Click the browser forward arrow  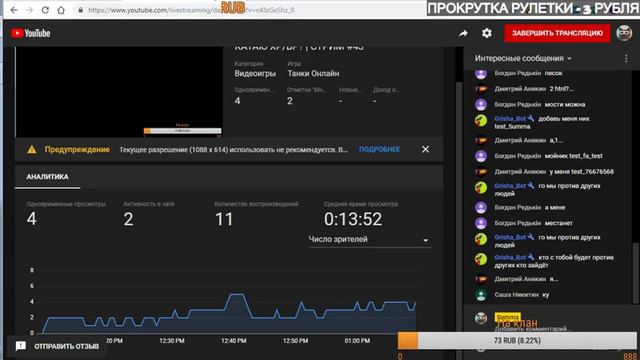pos(29,10)
